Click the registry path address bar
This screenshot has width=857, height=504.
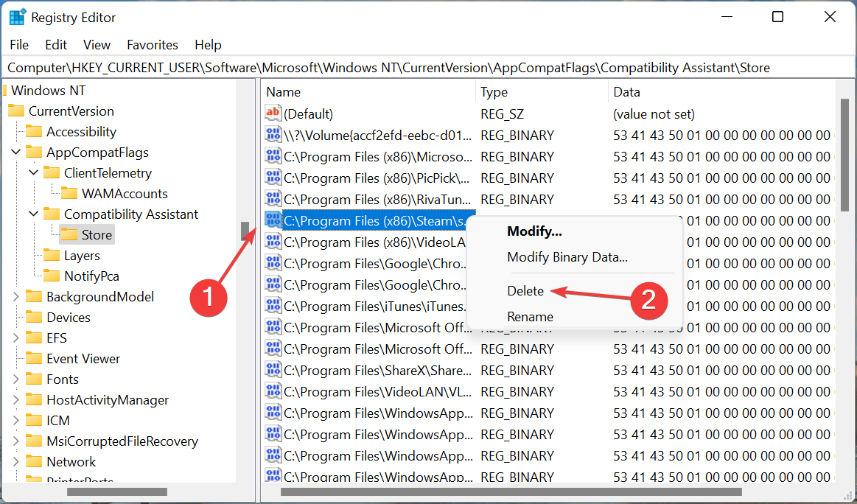pos(429,68)
